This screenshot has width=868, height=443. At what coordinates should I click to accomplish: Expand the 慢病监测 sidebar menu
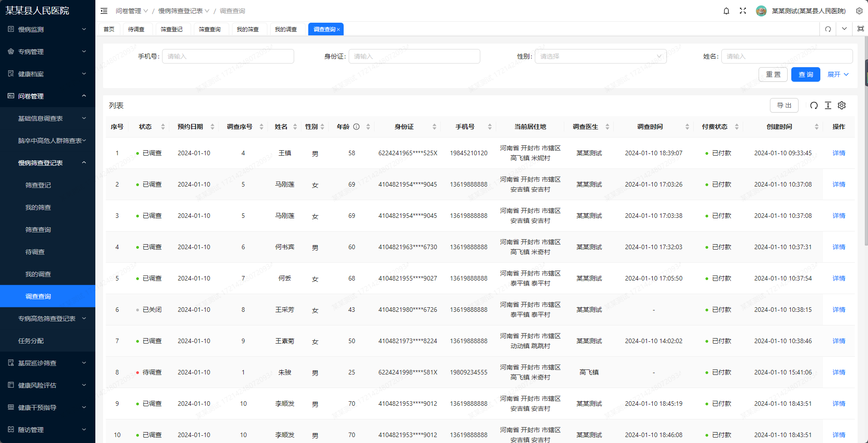(48, 30)
